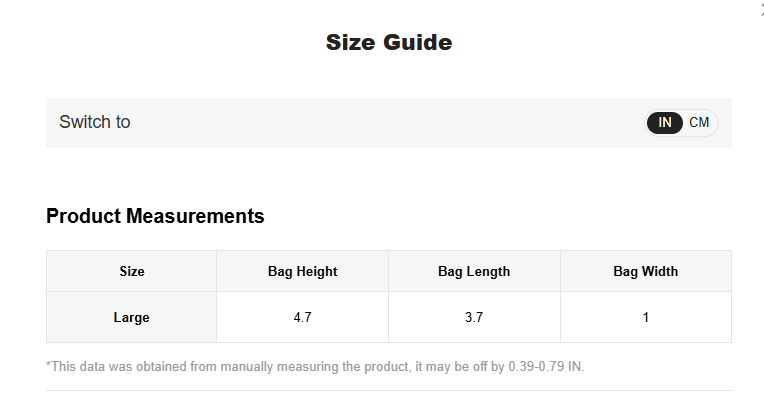This screenshot has height=414, width=764.
Task: Click the manual measurement disclaimer text
Action: (315, 366)
